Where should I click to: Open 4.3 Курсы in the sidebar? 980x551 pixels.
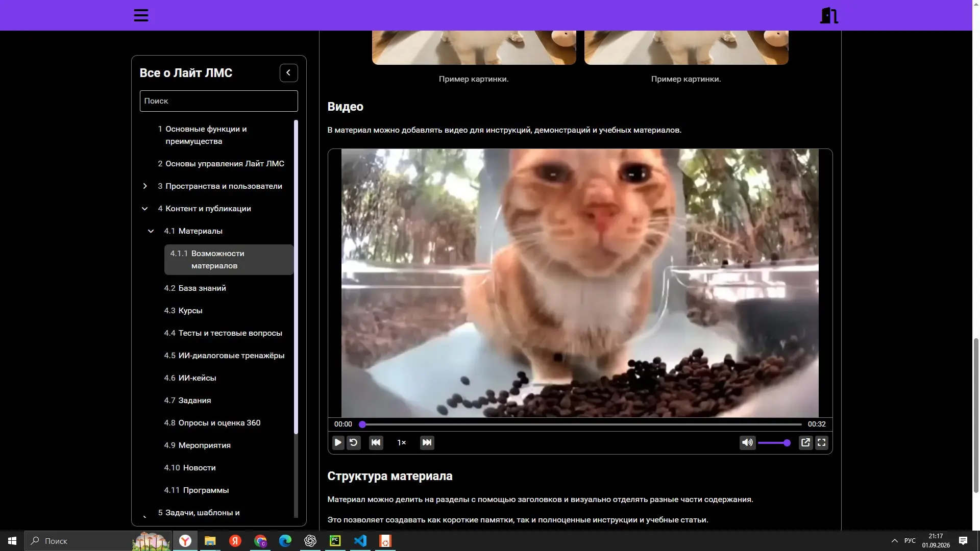click(x=183, y=311)
